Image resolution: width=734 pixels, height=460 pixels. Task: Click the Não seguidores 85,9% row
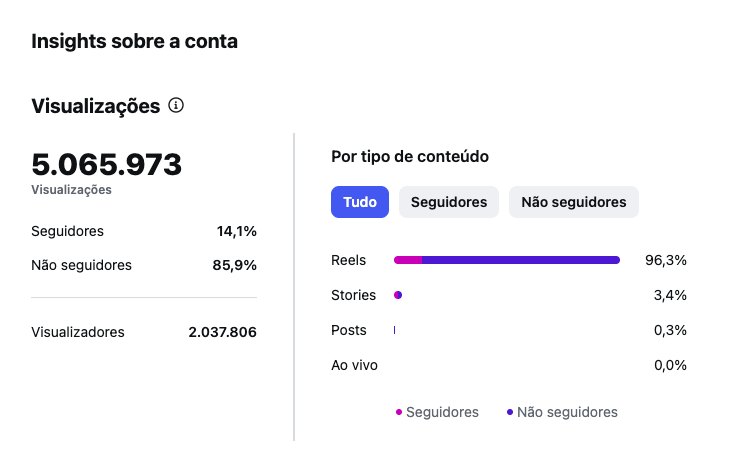tap(144, 265)
